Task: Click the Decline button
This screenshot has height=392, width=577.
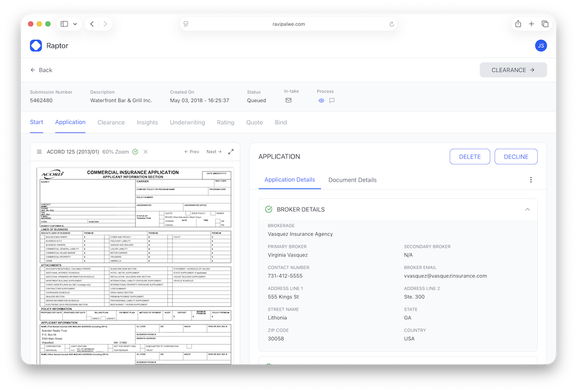Action: pyautogui.click(x=516, y=156)
